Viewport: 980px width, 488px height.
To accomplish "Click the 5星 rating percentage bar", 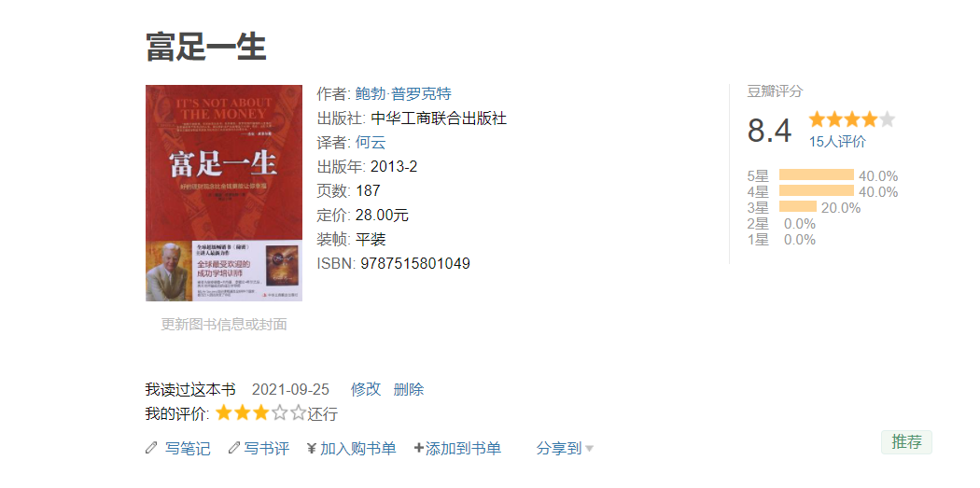I will 817,175.
